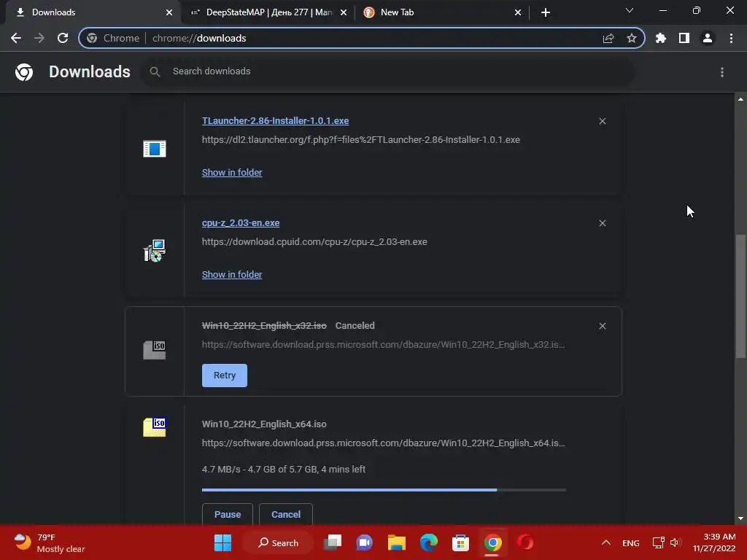Click the TLauncher installer file icon
Screen dimensions: 747x560
tap(155, 149)
